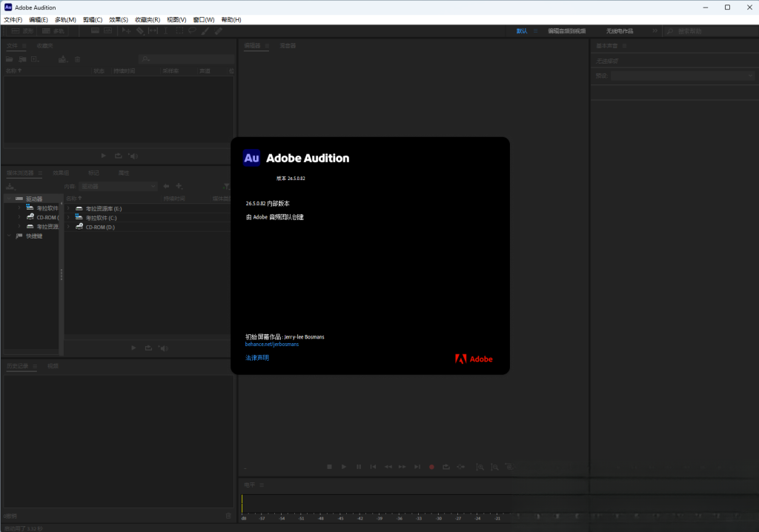The image size is (759, 532).
Task: Show the spectral pitch display
Action: (x=108, y=30)
